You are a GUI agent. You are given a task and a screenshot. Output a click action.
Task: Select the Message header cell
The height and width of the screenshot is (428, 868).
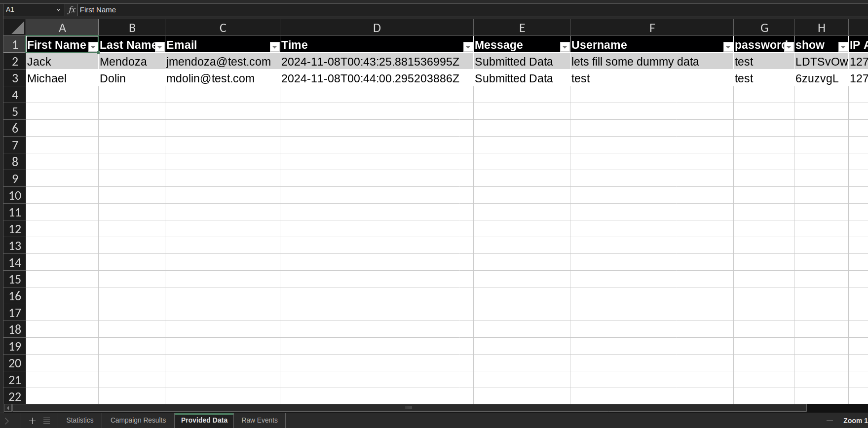click(x=522, y=45)
